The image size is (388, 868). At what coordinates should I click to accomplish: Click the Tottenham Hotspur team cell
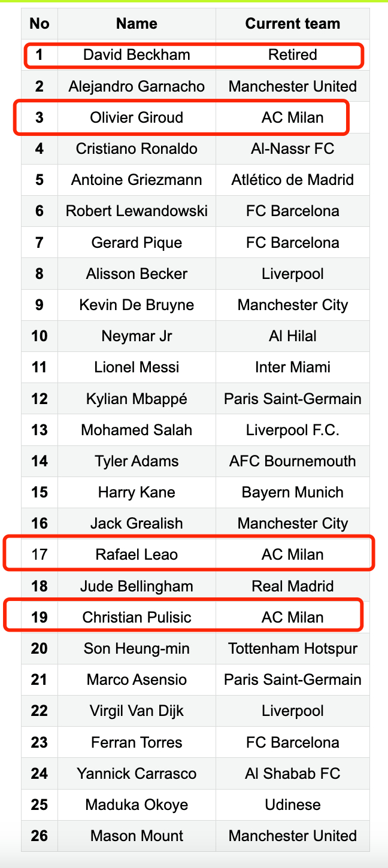(293, 649)
